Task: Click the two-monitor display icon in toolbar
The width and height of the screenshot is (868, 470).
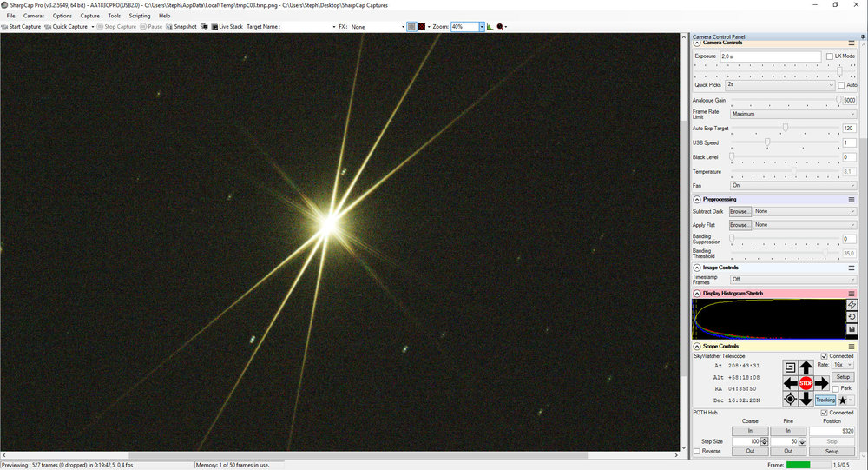Action: (204, 27)
